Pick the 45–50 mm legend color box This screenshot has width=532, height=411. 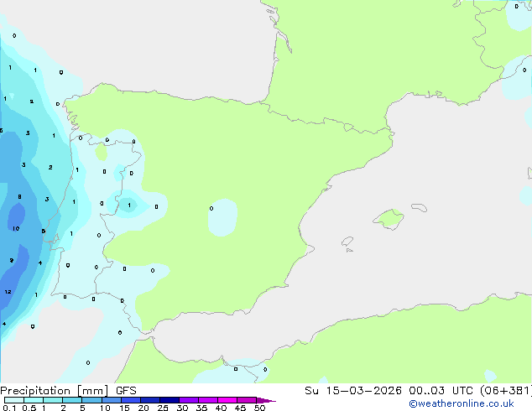tap(247, 400)
